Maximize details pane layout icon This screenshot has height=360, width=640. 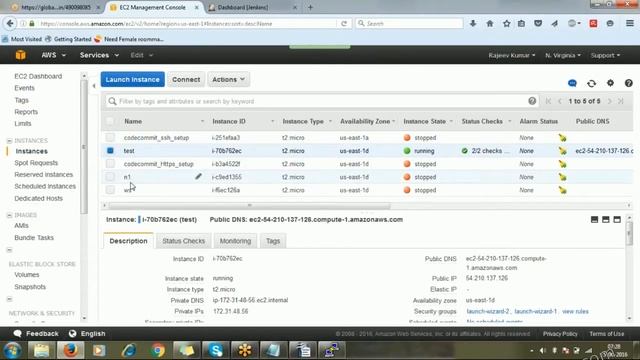tap(617, 220)
